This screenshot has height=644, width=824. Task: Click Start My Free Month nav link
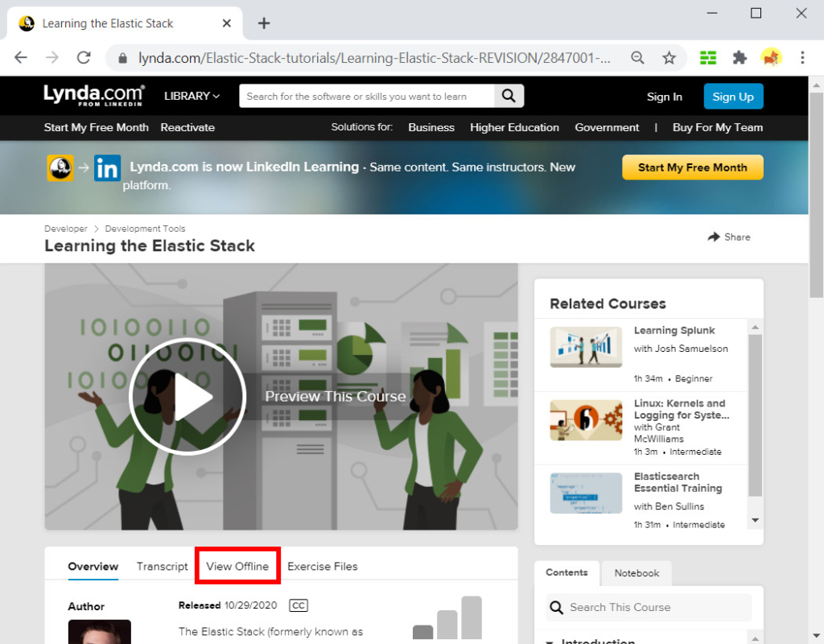coord(97,127)
